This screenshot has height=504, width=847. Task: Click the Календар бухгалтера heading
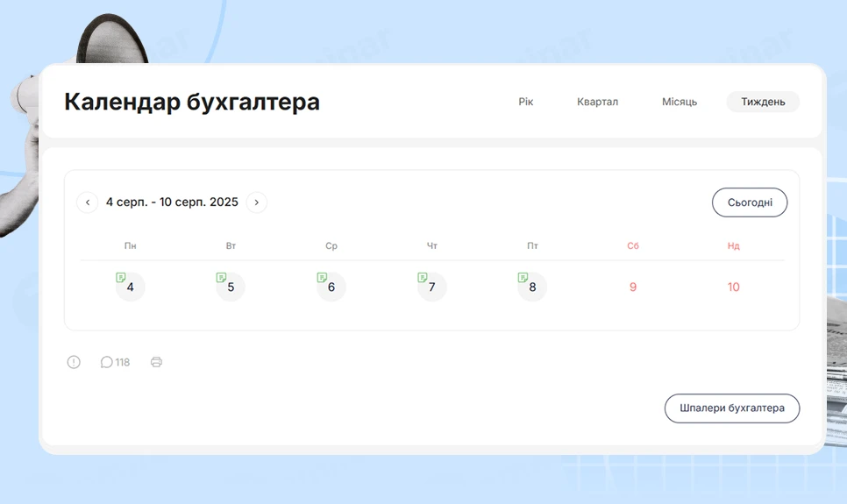(192, 102)
